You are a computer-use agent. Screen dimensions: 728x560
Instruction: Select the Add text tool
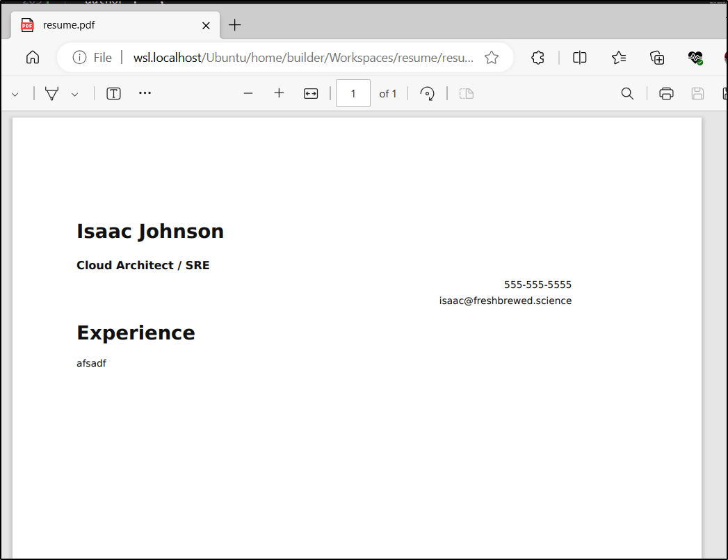[113, 94]
